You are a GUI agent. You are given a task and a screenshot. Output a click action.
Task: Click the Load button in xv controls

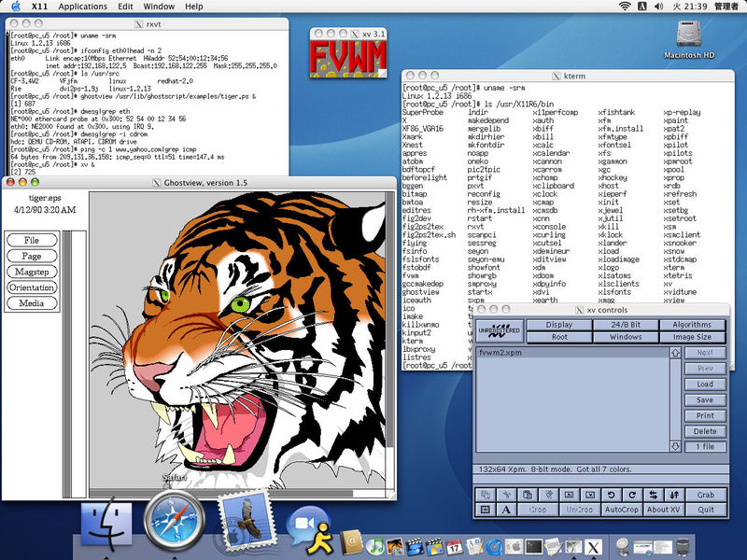pos(705,385)
